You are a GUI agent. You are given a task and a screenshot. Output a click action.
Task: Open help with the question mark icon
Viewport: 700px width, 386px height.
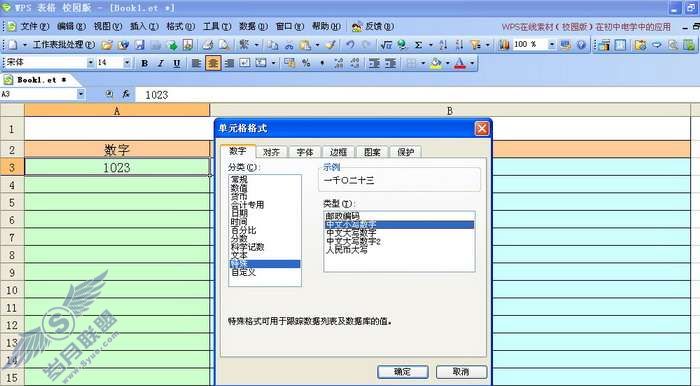click(x=581, y=45)
